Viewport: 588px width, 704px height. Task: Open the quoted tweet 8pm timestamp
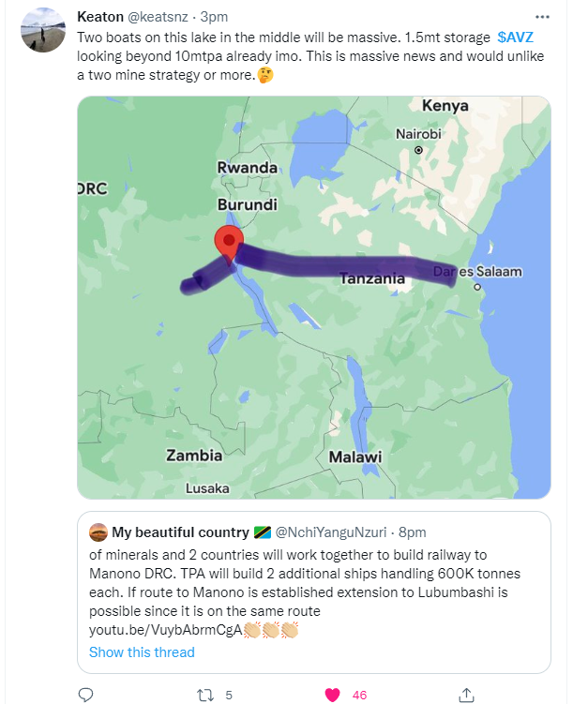[x=413, y=532]
